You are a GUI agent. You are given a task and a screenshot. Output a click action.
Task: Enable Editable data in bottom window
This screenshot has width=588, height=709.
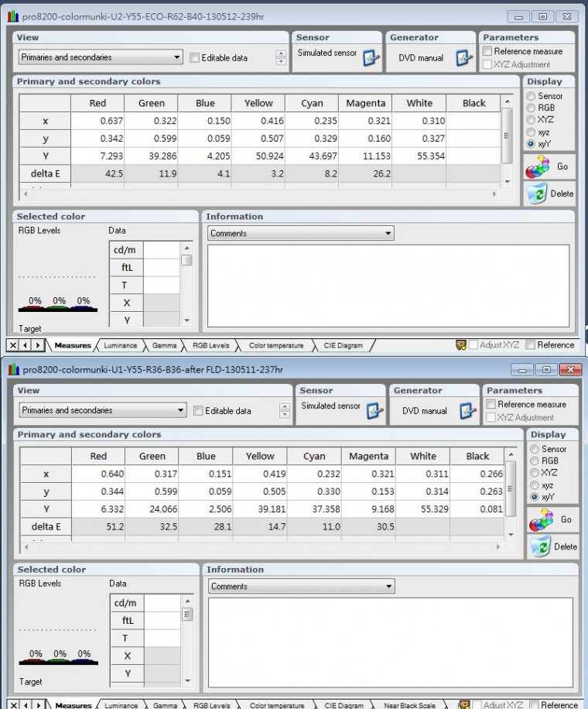tap(198, 410)
